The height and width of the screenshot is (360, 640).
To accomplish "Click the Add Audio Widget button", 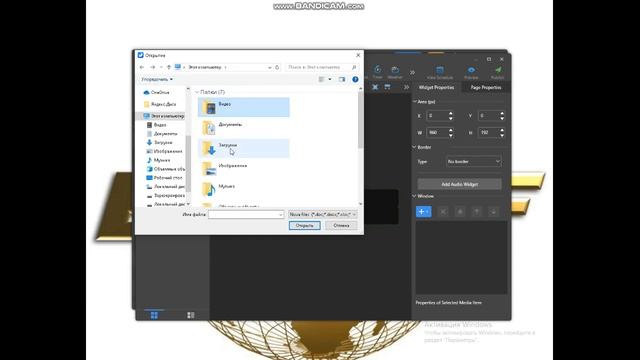I will click(x=460, y=184).
